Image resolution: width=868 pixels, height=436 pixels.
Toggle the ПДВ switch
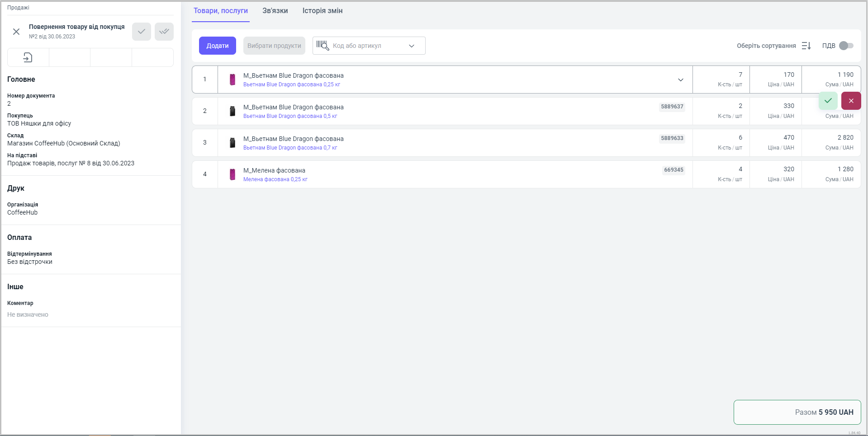coord(846,46)
